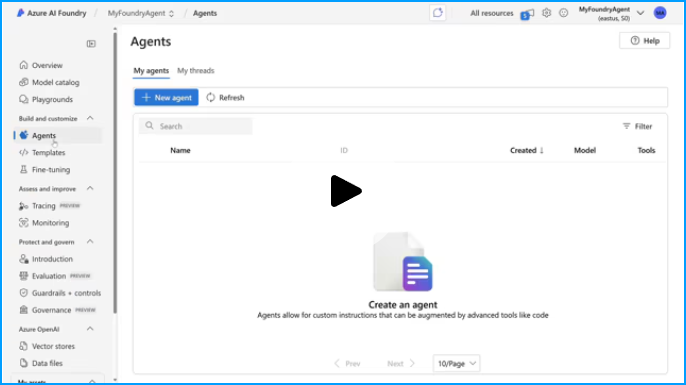Click the Search agents input field
686x385 pixels.
[196, 126]
